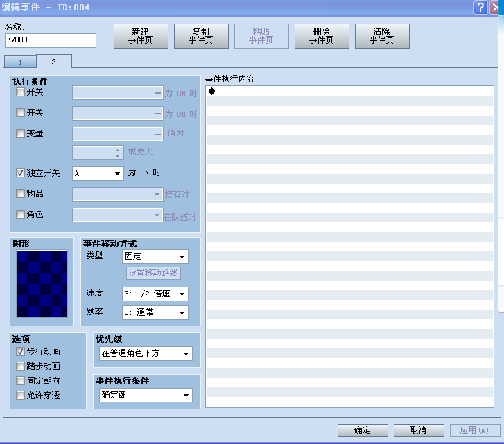Switch to event page tab 1

tap(20, 62)
